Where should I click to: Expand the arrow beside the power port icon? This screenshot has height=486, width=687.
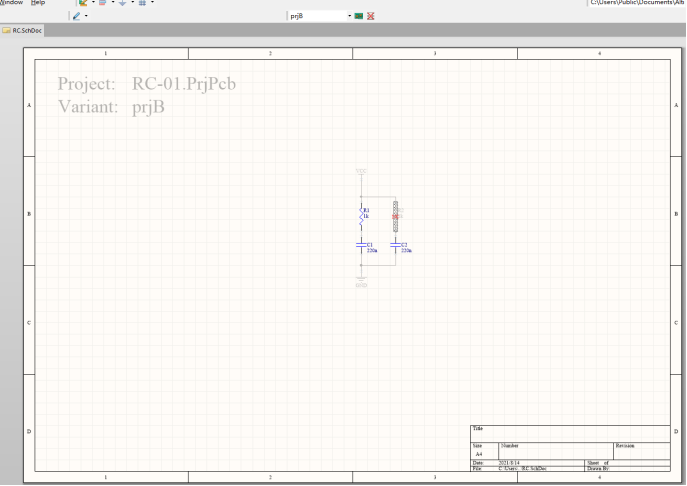coord(132,2)
